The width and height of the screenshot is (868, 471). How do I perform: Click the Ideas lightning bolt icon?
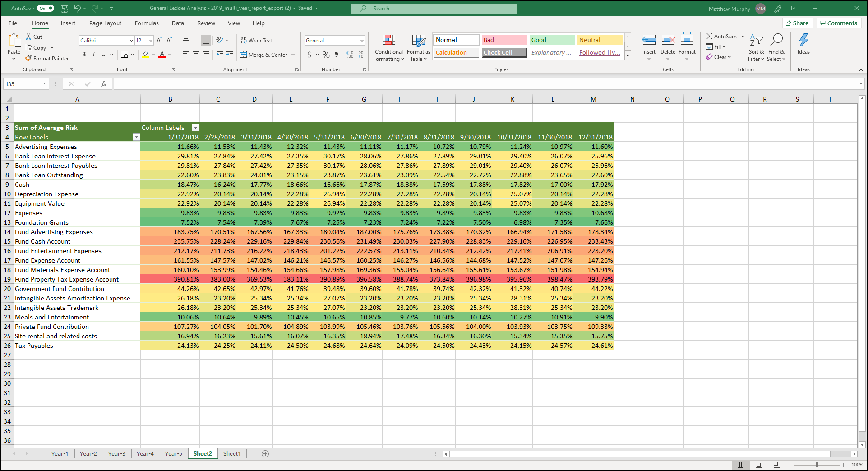[x=803, y=43]
